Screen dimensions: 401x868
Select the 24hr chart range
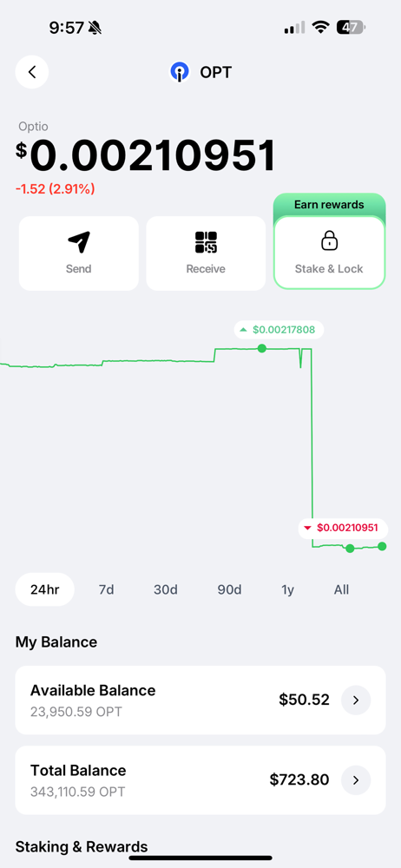[45, 589]
